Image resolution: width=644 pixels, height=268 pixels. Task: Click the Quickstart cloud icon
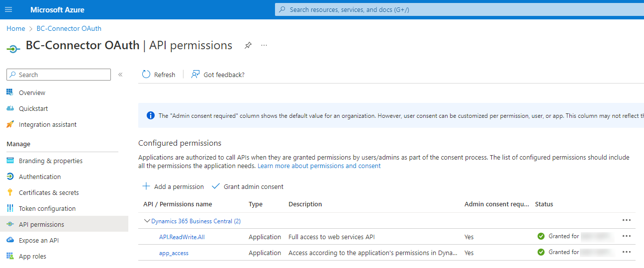10,108
